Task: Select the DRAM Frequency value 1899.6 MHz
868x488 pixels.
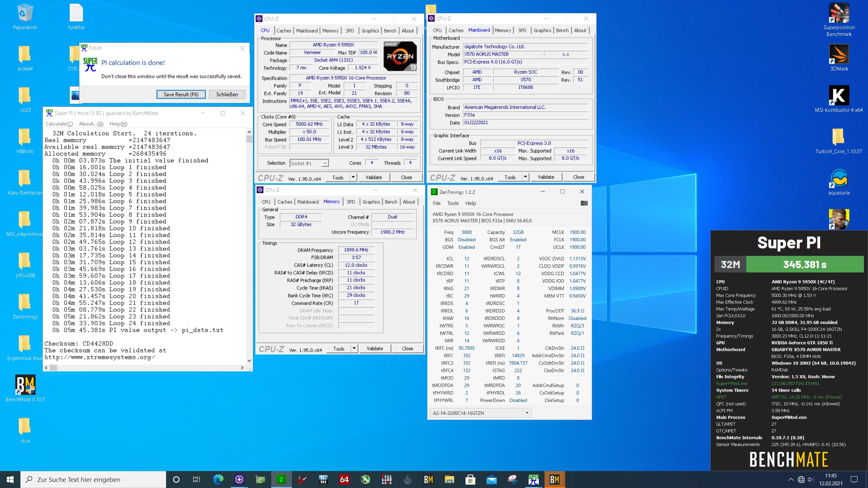Action: [x=356, y=250]
